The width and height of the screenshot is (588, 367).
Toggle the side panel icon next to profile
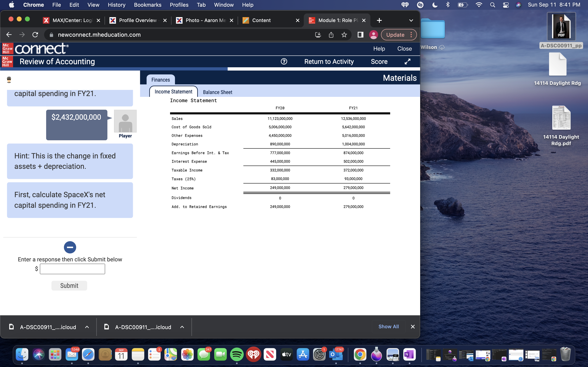[360, 35]
